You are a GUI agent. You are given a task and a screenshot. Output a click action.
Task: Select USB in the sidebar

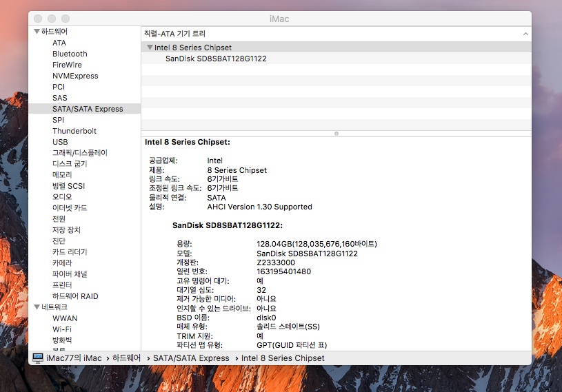click(x=60, y=142)
